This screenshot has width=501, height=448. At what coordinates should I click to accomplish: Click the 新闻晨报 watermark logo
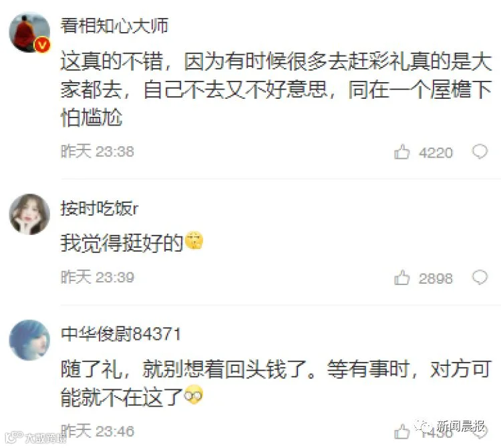click(450, 426)
